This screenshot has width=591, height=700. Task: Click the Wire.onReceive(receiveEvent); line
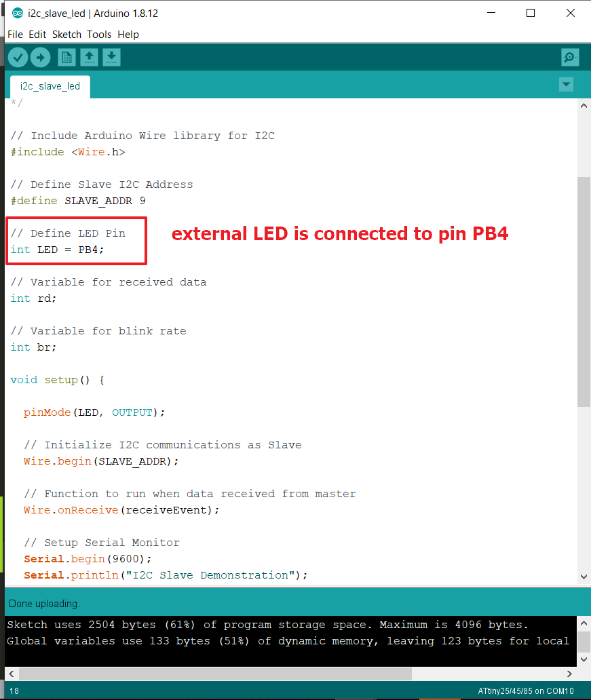pyautogui.click(x=121, y=510)
